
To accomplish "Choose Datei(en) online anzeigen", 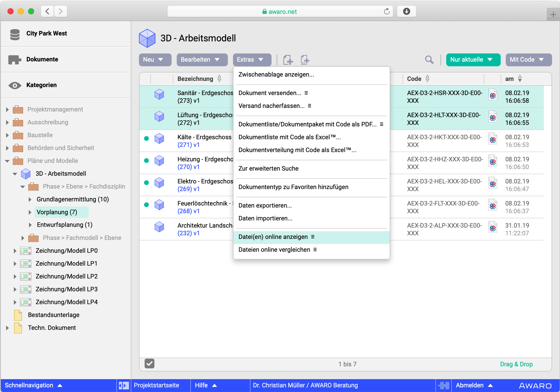I will click(311, 237).
